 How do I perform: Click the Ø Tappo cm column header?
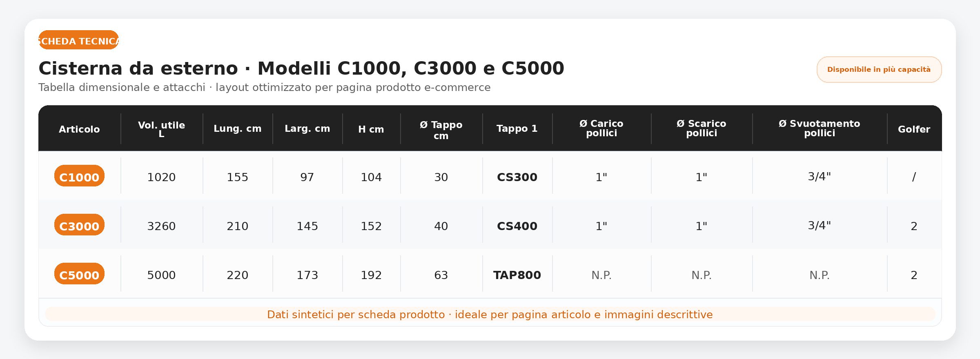click(441, 130)
